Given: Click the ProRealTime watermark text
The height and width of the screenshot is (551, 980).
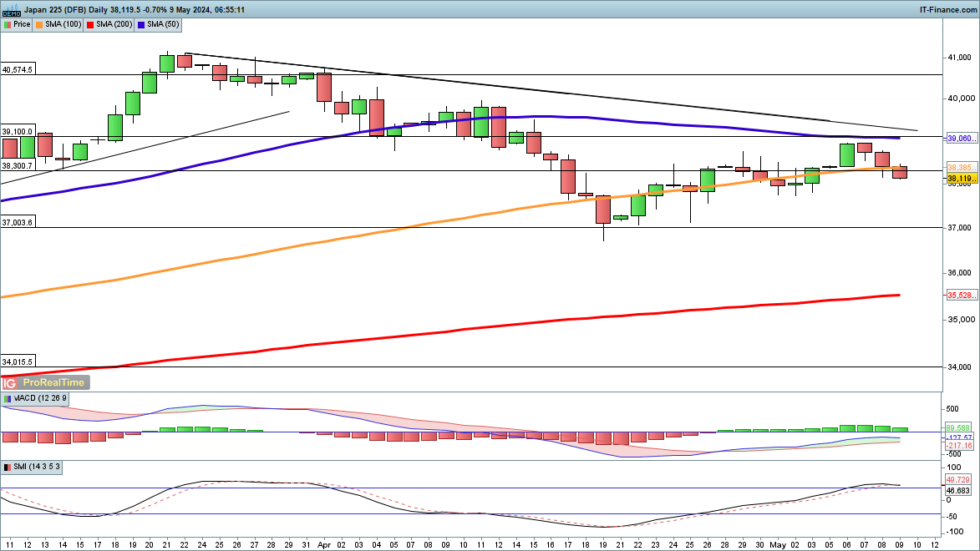Looking at the screenshot, I should pos(53,382).
